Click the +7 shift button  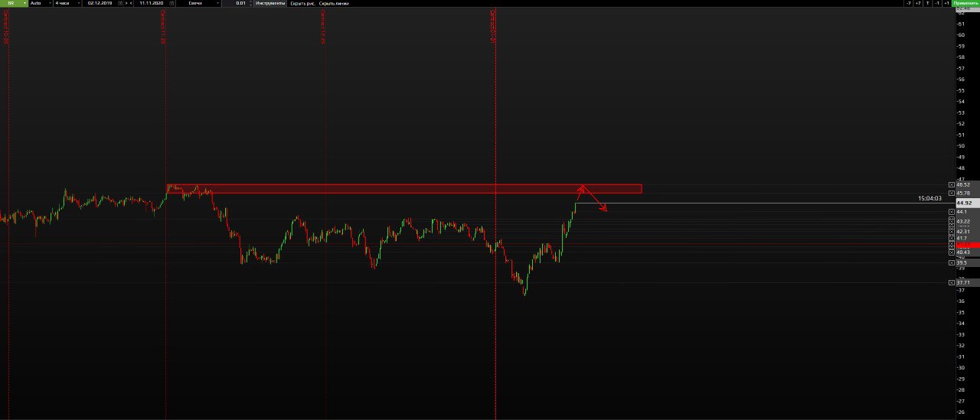(x=918, y=3)
